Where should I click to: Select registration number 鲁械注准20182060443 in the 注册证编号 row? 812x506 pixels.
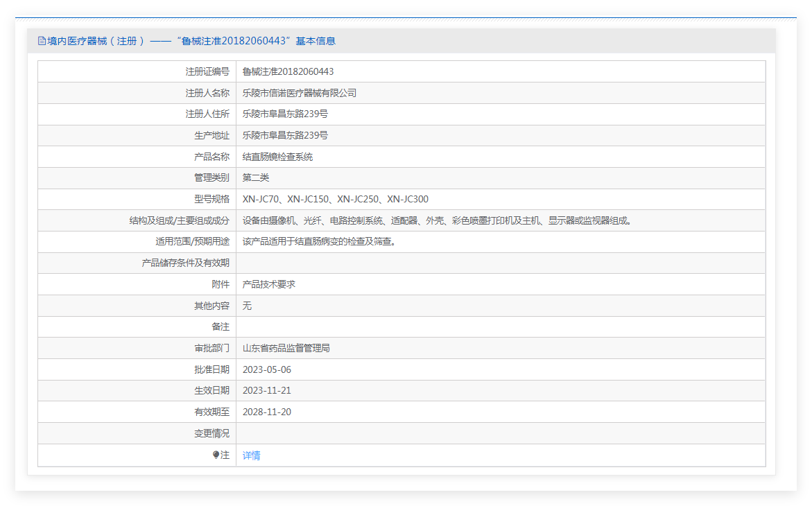[288, 72]
